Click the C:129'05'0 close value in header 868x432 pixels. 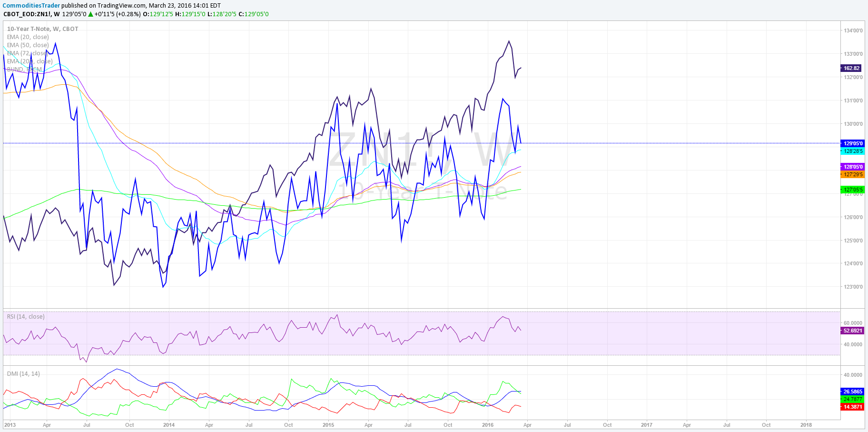[x=254, y=14]
